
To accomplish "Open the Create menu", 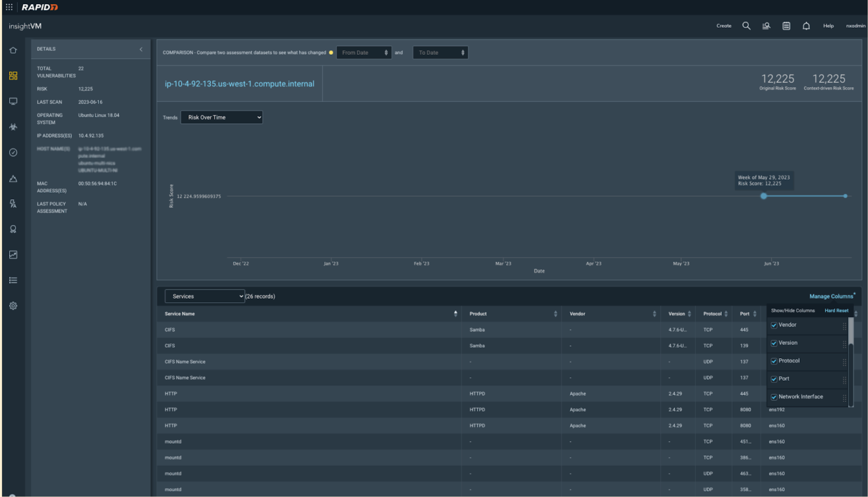I will (724, 26).
